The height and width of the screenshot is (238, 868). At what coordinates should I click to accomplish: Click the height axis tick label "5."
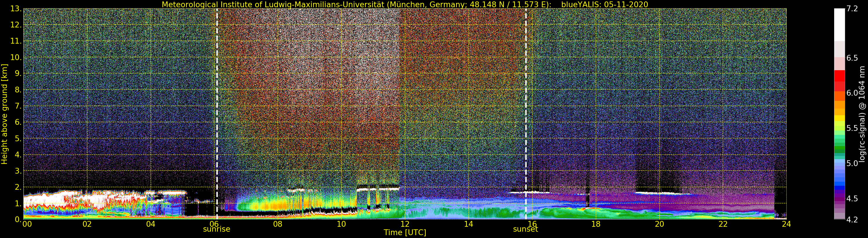point(18,138)
